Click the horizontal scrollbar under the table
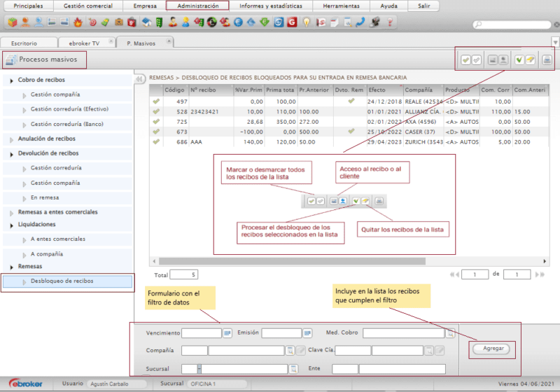The width and height of the screenshot is (560, 392). 292,261
